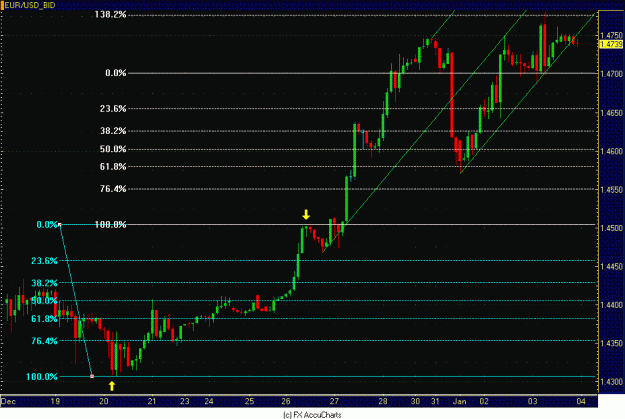Screen dimensions: 625x419
Task: Click date 23 on the time axis
Action: pos(185,401)
